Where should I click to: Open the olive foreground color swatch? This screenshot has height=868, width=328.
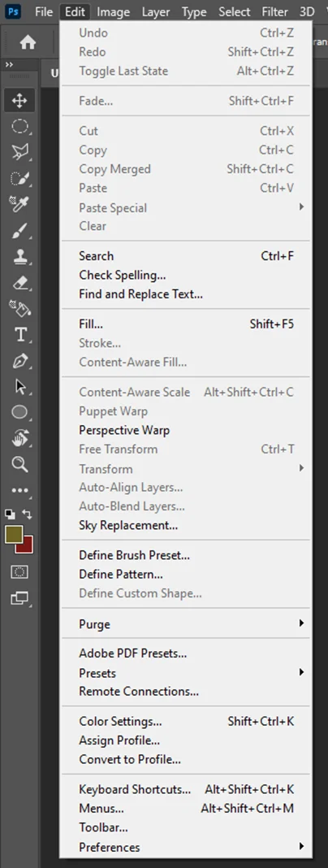(13, 534)
